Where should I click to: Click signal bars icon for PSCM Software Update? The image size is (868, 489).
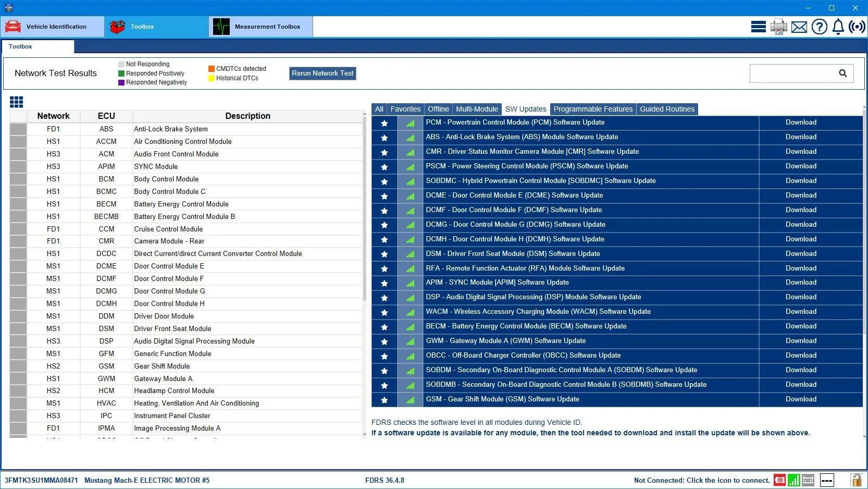tap(411, 167)
